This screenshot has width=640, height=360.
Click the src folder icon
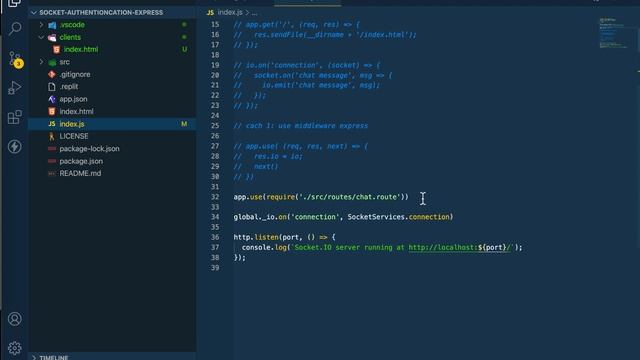coord(52,62)
